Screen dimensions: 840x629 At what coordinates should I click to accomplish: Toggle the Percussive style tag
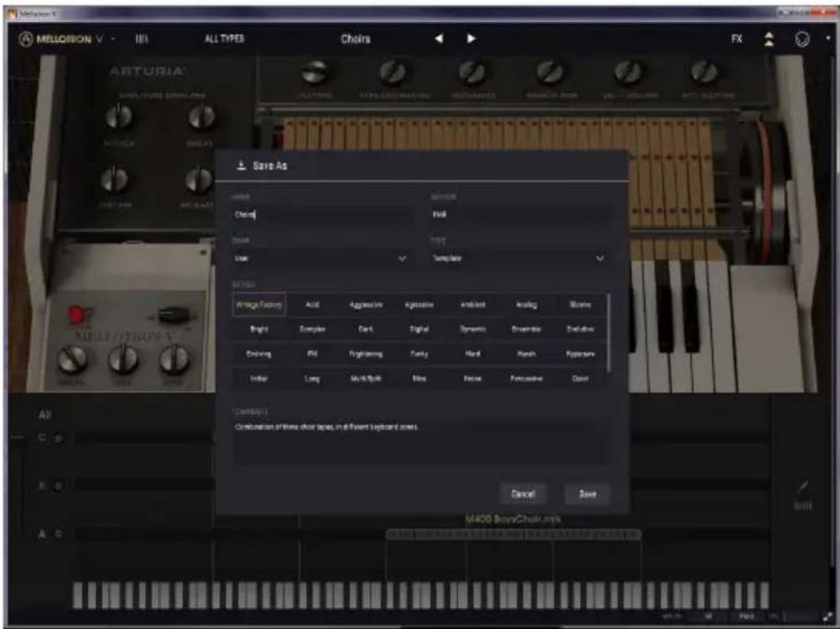[x=527, y=379]
